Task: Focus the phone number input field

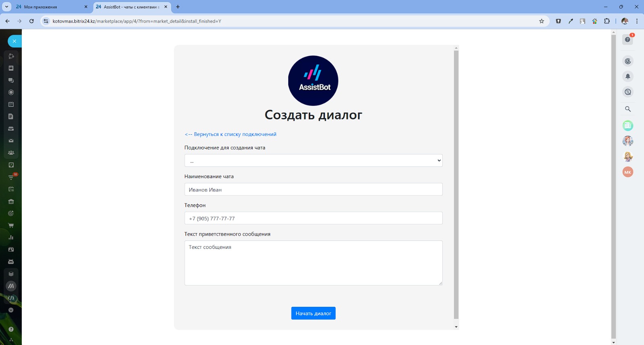Action: pos(314,218)
